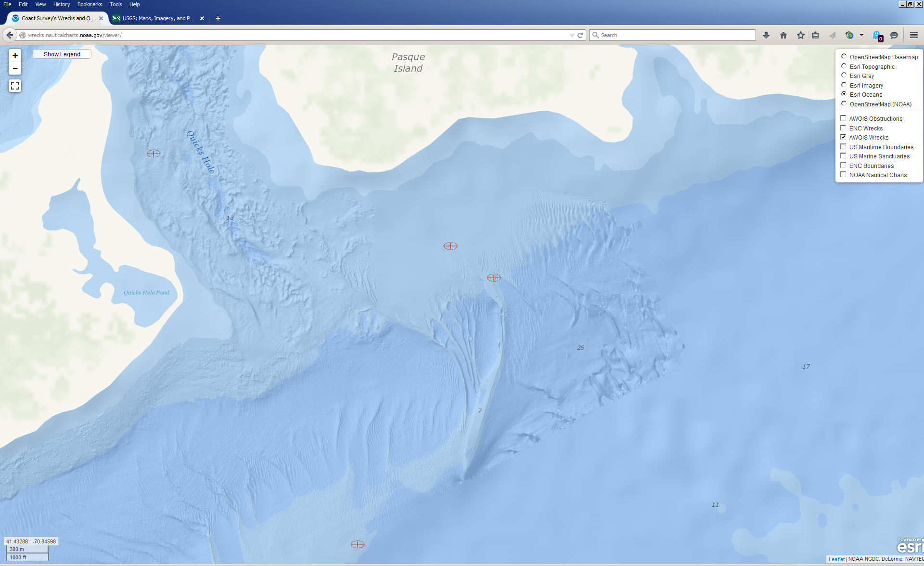Image resolution: width=924 pixels, height=566 pixels.
Task: Enable the NOAA Nautical Charts layer
Action: (x=843, y=175)
